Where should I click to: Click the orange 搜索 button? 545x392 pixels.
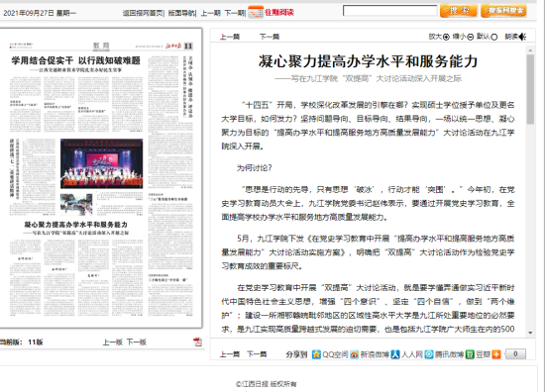click(459, 11)
